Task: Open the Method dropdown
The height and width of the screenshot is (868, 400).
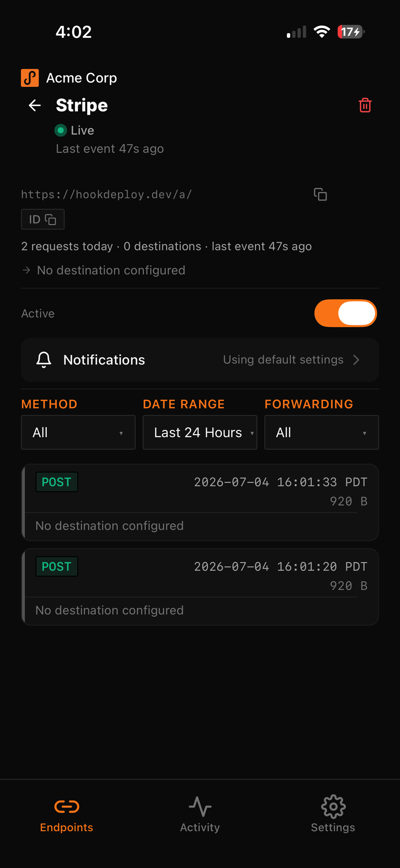Action: [78, 432]
